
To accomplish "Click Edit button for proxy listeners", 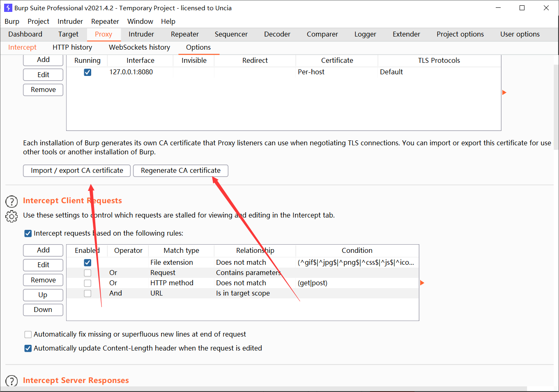I will click(x=43, y=75).
